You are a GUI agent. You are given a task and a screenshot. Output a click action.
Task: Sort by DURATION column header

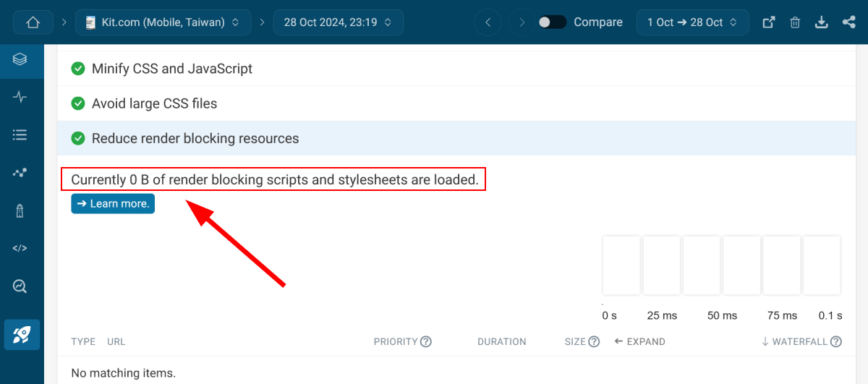tap(502, 341)
